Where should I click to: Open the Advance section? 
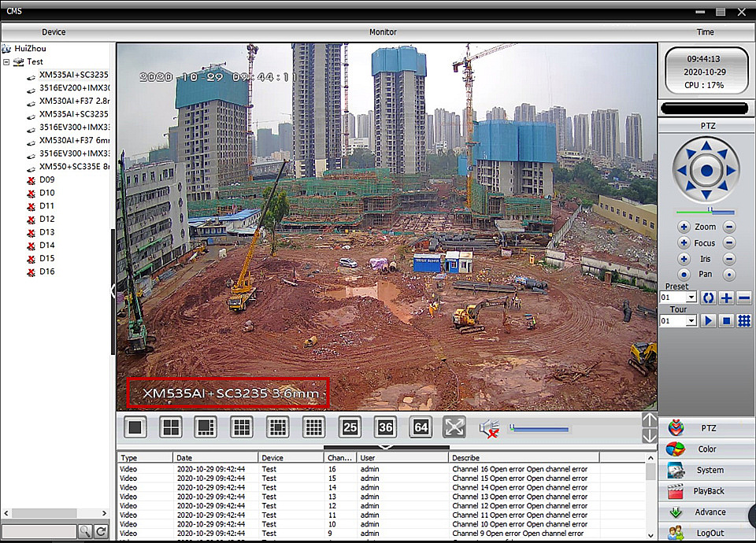[x=707, y=512]
